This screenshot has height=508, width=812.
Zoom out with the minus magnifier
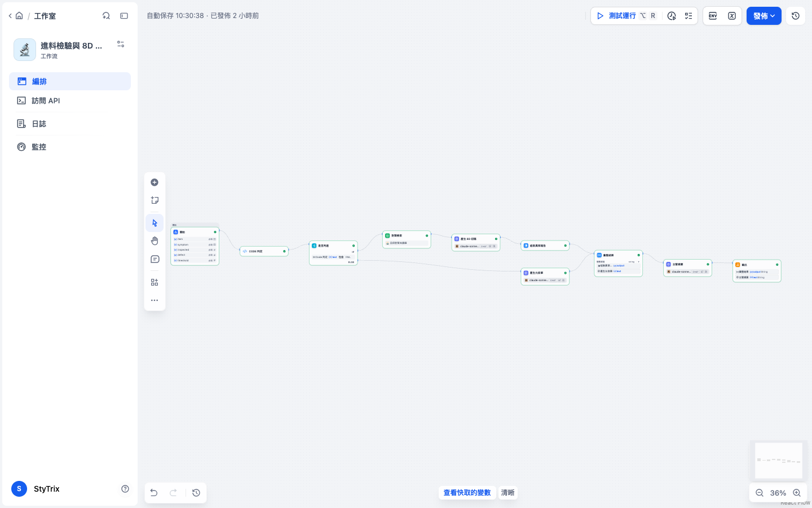[760, 493]
